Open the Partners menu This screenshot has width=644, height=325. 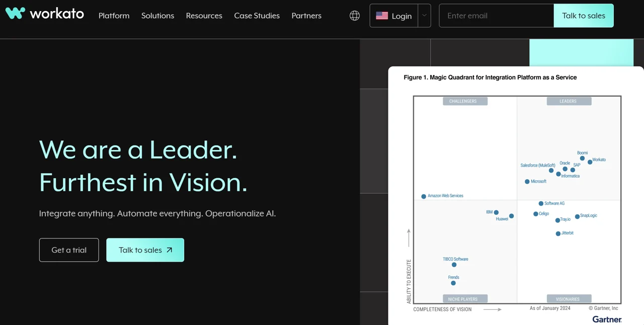[x=306, y=16]
